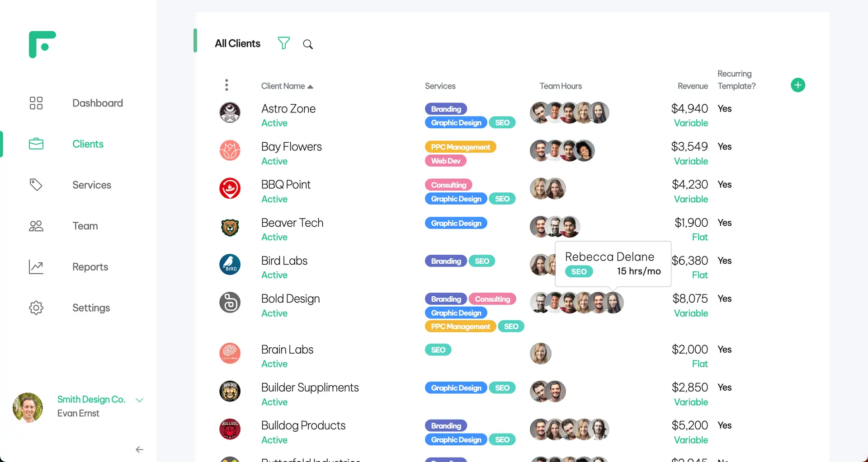Viewport: 868px width, 462px height.
Task: Click the green app logo
Action: (x=42, y=44)
